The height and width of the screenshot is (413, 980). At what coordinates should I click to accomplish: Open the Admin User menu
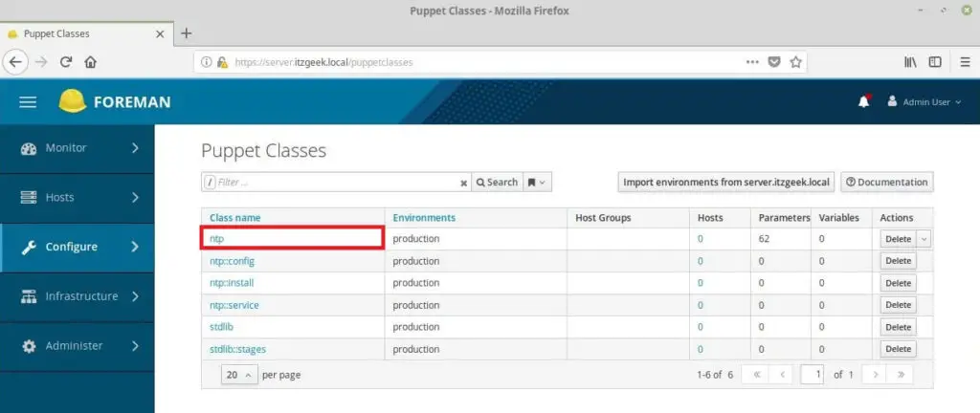(924, 101)
